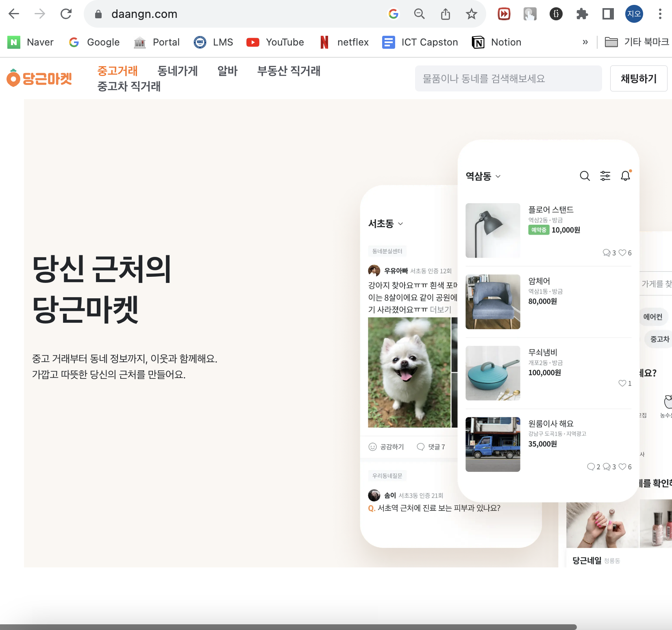Reload the daangn.com page
The height and width of the screenshot is (630, 672).
[x=66, y=14]
